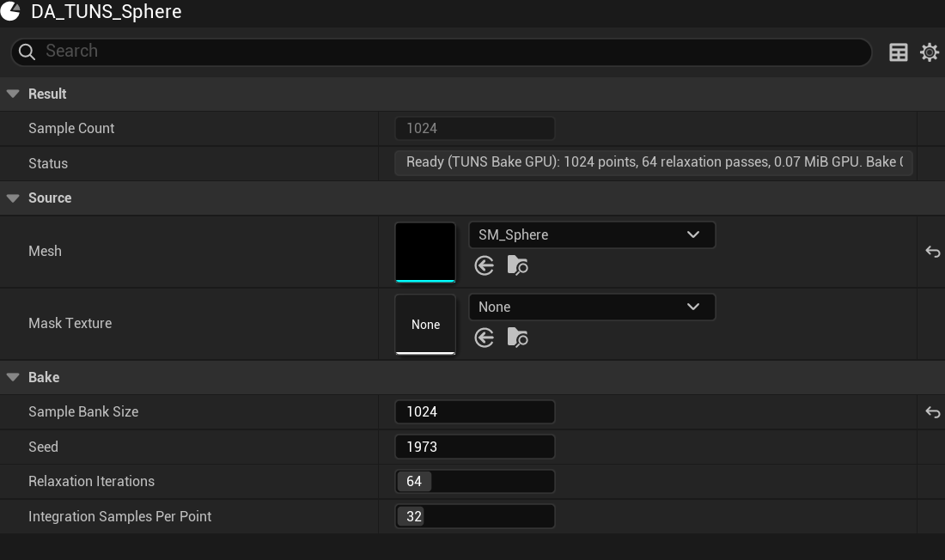Click the Status text field
The width and height of the screenshot is (945, 560).
point(654,162)
